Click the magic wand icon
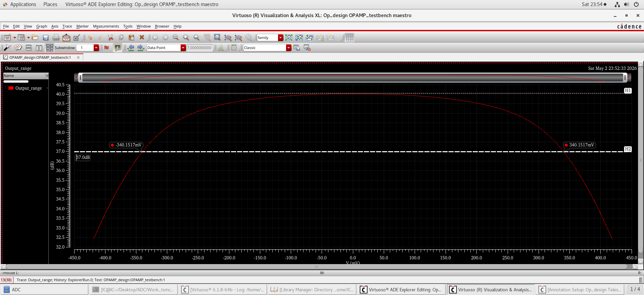 (7, 48)
